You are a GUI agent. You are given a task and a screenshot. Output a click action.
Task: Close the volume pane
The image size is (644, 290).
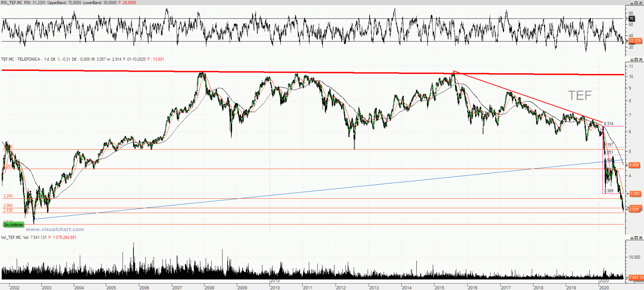641,238
